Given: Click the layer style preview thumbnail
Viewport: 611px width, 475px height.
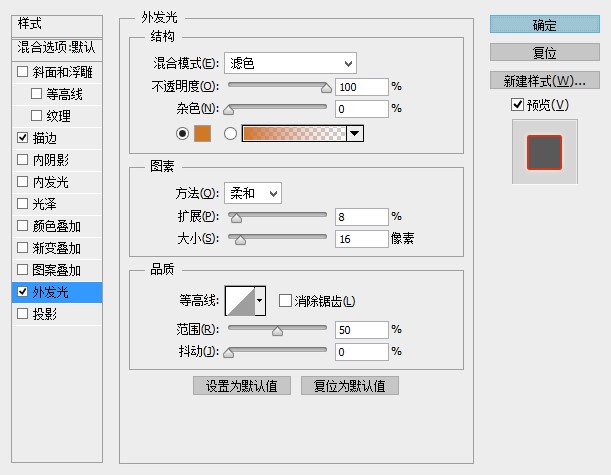Looking at the screenshot, I should [x=544, y=152].
